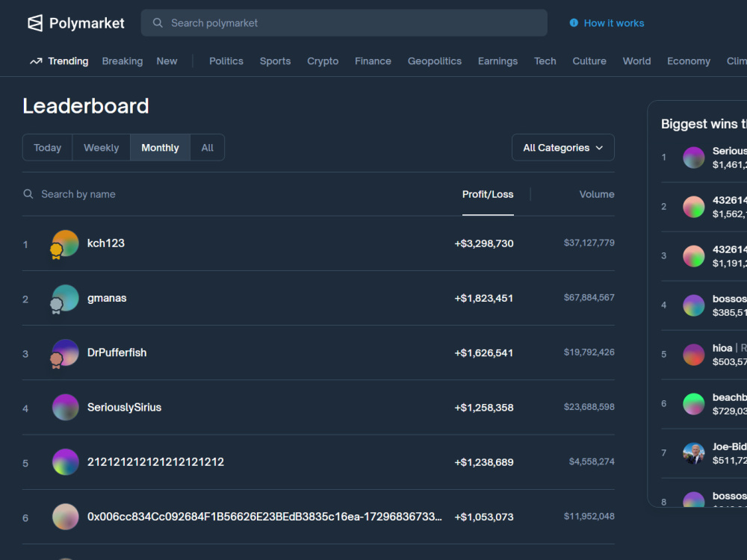
Task: Click the search icon beside Search by name
Action: click(x=28, y=194)
